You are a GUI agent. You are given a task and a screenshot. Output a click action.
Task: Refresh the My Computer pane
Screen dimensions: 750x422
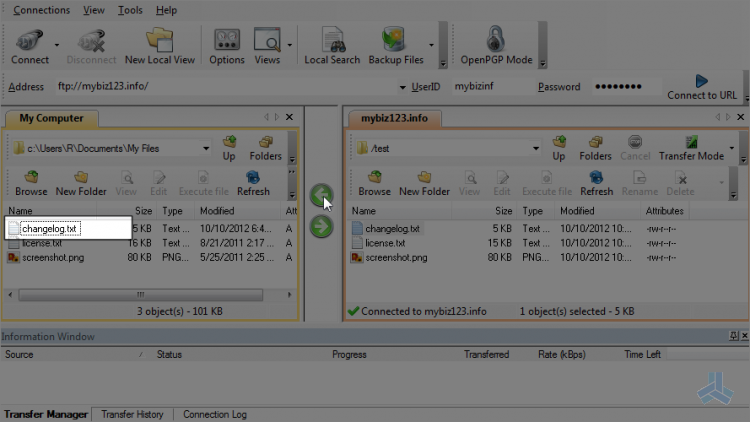tap(253, 184)
